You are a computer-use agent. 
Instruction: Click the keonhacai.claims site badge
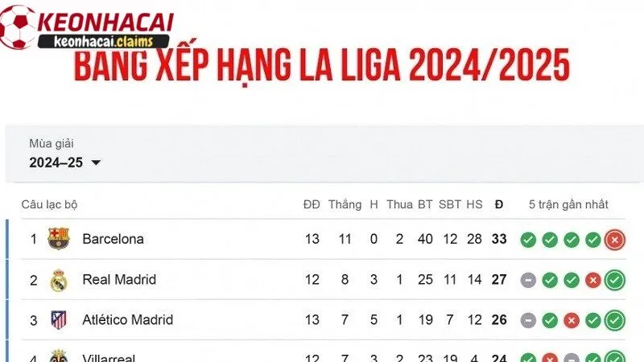(x=109, y=40)
